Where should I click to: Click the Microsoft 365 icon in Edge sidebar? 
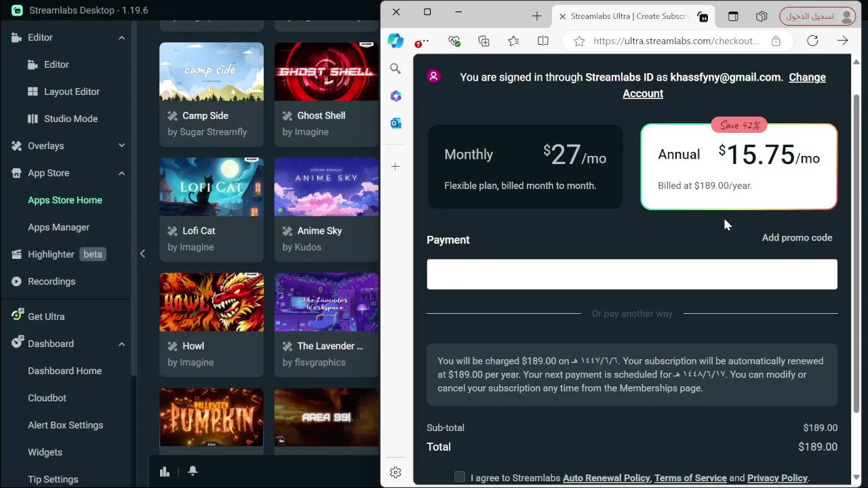point(395,96)
